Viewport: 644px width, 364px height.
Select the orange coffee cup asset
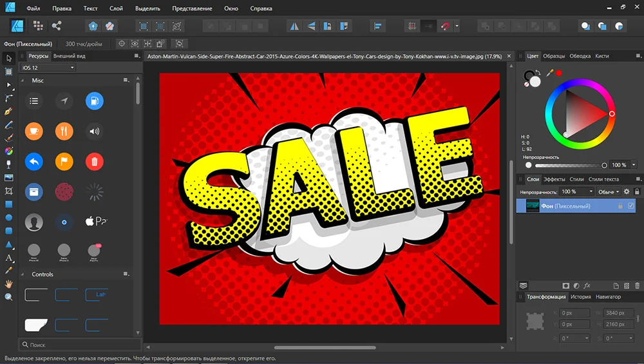coord(33,131)
